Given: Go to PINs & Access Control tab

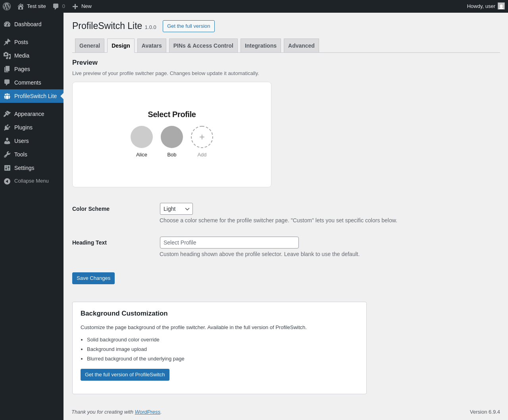Looking at the screenshot, I should pyautogui.click(x=203, y=46).
